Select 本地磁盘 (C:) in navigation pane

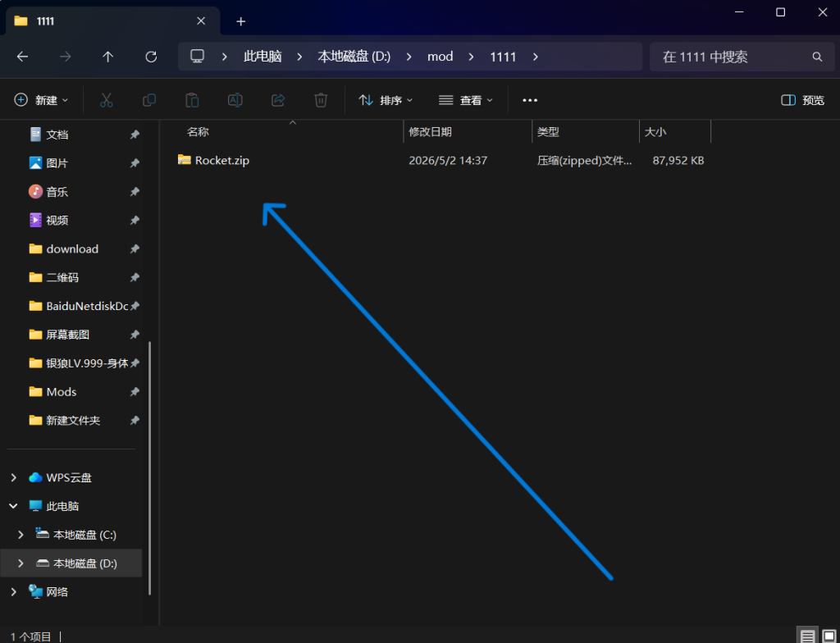(84, 535)
